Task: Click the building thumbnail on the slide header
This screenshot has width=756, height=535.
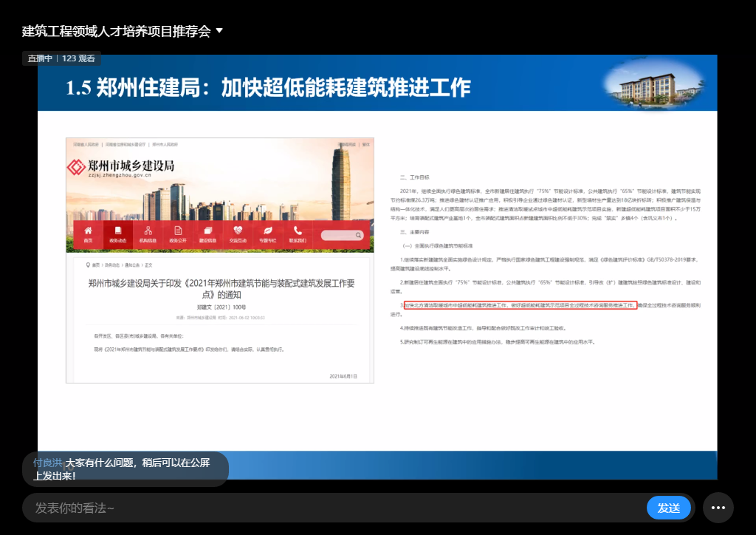Action: coord(653,83)
